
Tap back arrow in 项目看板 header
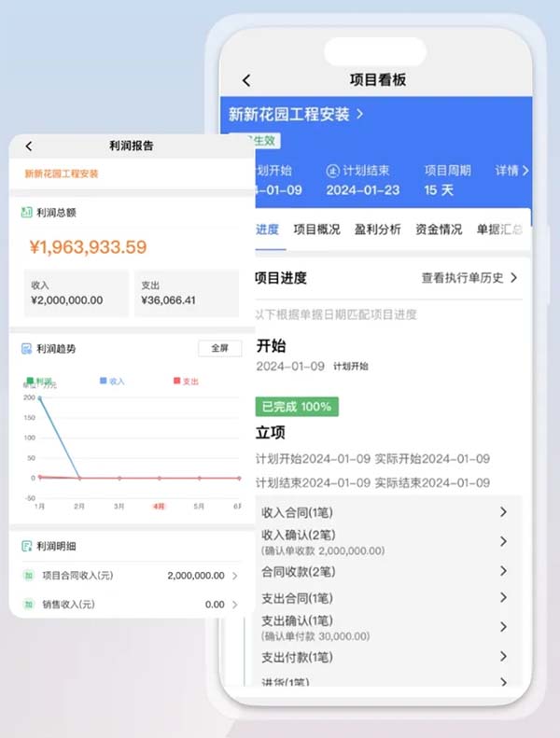click(246, 81)
